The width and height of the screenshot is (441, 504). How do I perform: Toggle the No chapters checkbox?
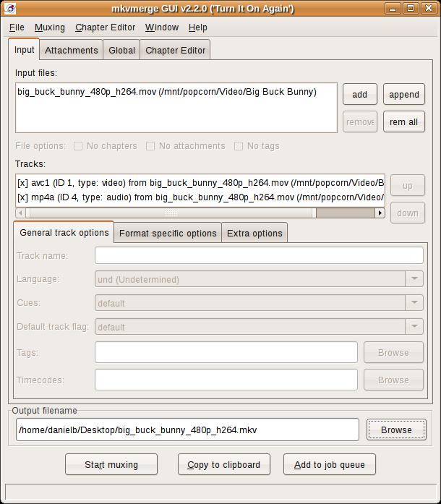[78, 146]
